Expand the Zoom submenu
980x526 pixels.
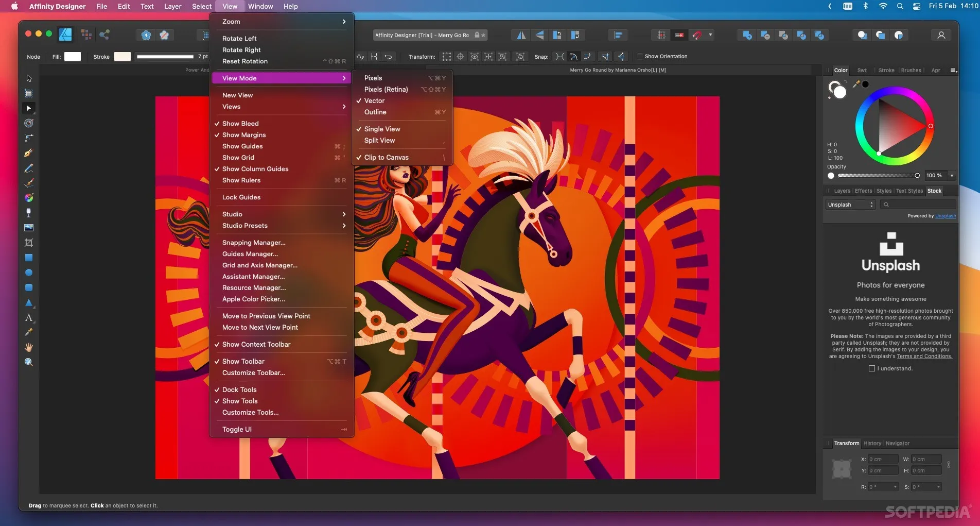(x=282, y=22)
